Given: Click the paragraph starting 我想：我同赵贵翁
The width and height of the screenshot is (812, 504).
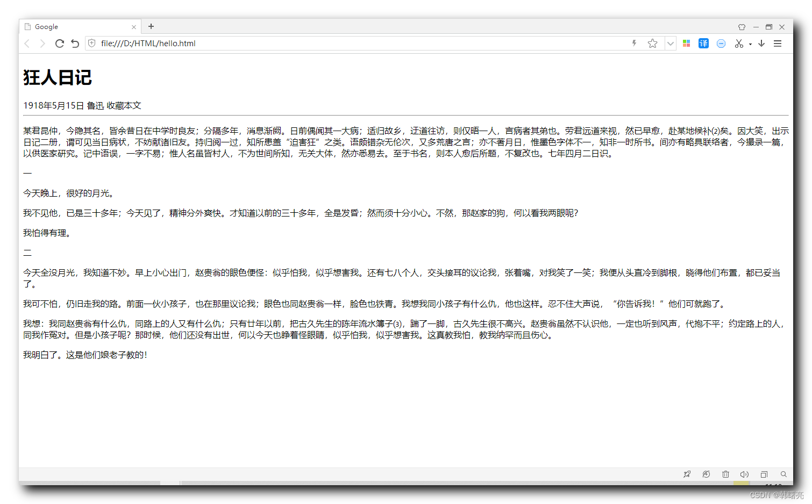Looking at the screenshot, I should click(405, 329).
